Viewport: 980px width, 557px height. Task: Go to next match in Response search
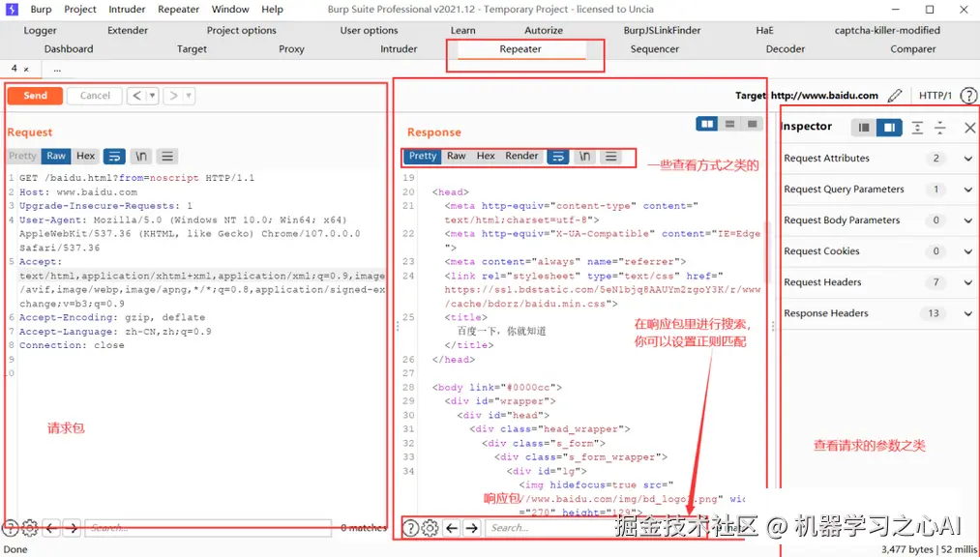[x=472, y=528]
